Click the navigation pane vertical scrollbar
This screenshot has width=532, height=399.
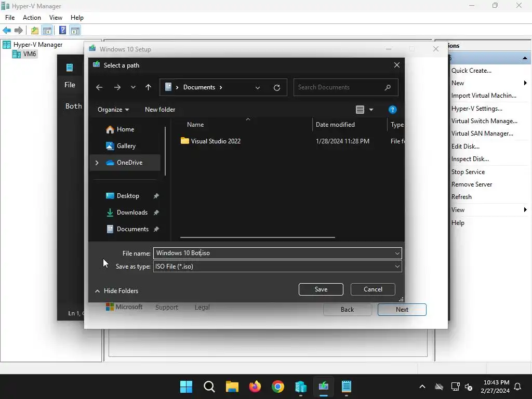(165, 151)
